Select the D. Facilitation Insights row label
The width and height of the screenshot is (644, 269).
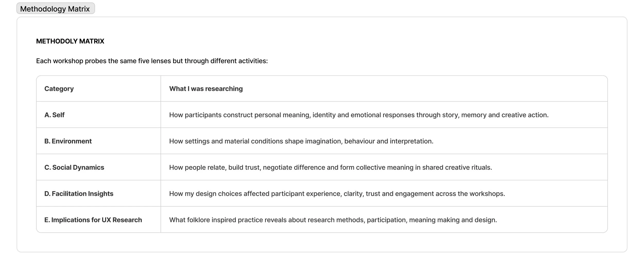click(79, 194)
